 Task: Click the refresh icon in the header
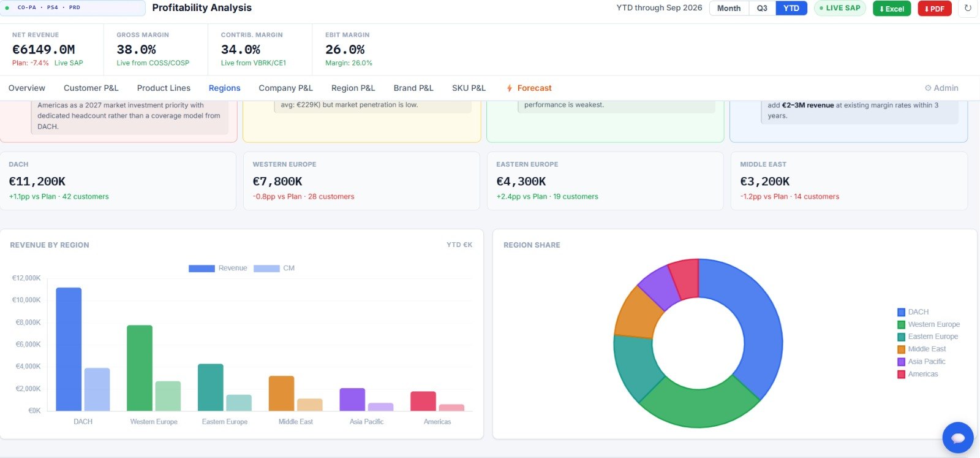point(968,9)
